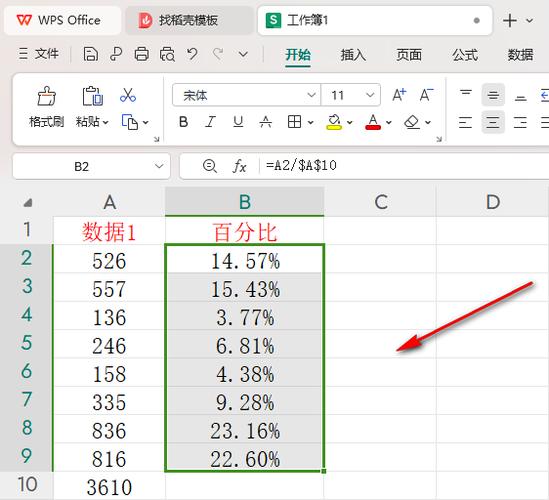Screen dimensions: 549x500
Task: Click the 数据1 header cell
Action: coord(109,231)
